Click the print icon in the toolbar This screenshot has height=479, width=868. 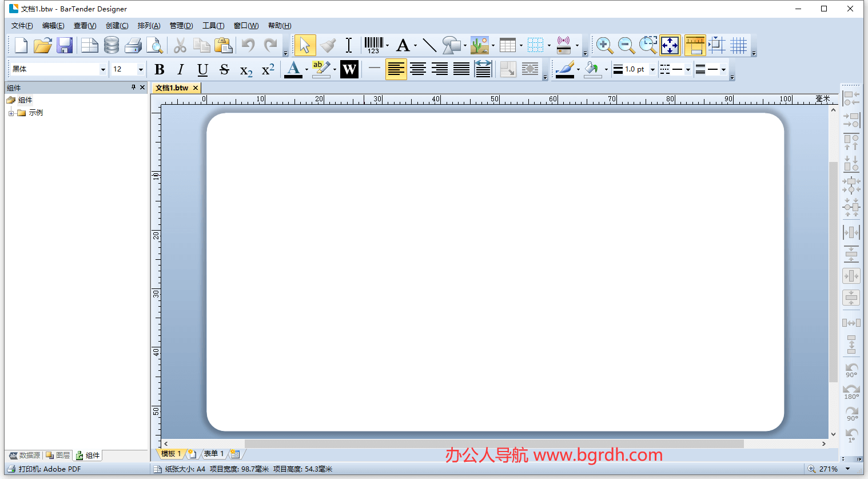(x=133, y=45)
